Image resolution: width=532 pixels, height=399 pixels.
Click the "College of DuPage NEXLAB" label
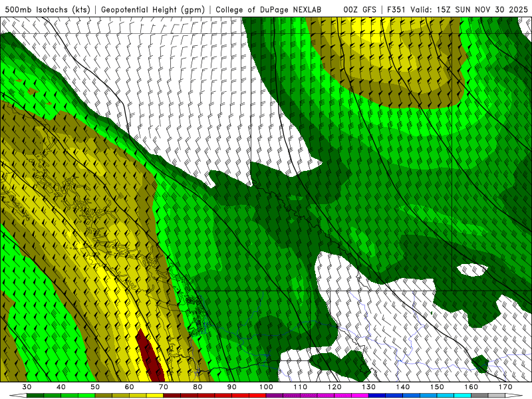tap(268, 10)
